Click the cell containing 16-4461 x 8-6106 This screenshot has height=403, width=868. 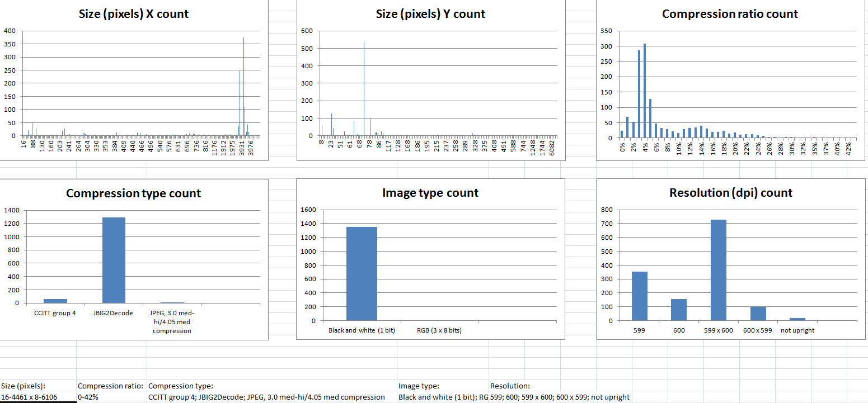click(38, 397)
